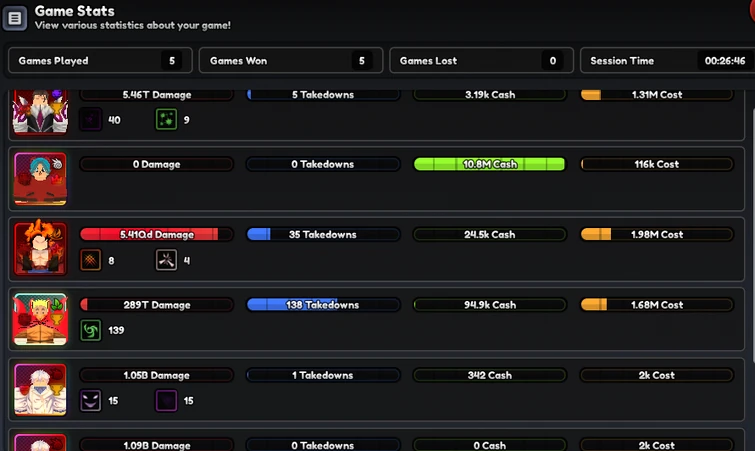The width and height of the screenshot is (755, 451).
Task: Click the 289T Damage bar
Action: point(156,305)
